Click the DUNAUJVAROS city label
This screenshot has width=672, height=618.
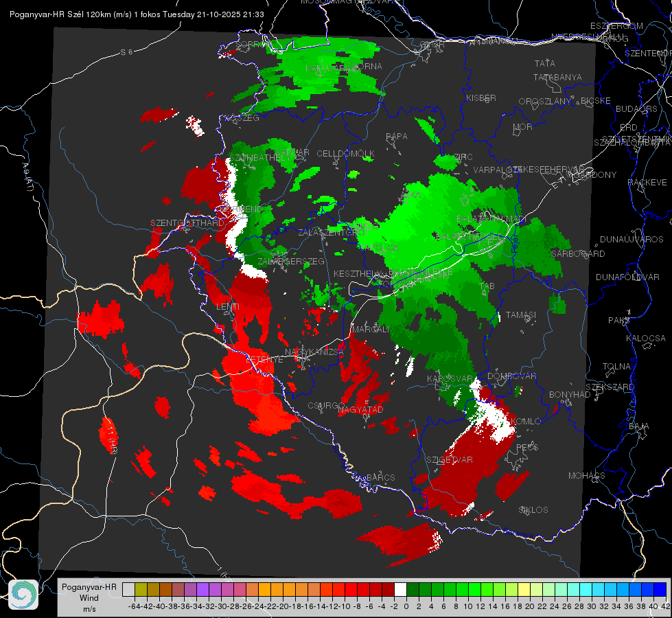[x=632, y=240]
